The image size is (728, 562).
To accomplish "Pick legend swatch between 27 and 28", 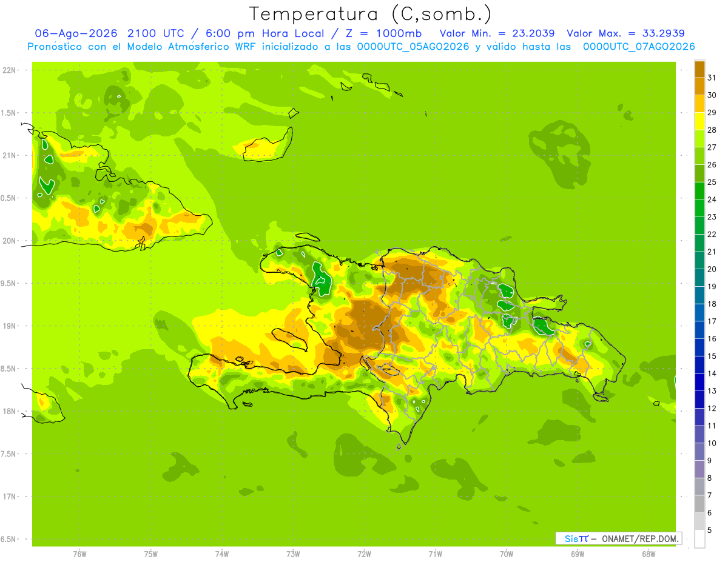I will point(699,138).
